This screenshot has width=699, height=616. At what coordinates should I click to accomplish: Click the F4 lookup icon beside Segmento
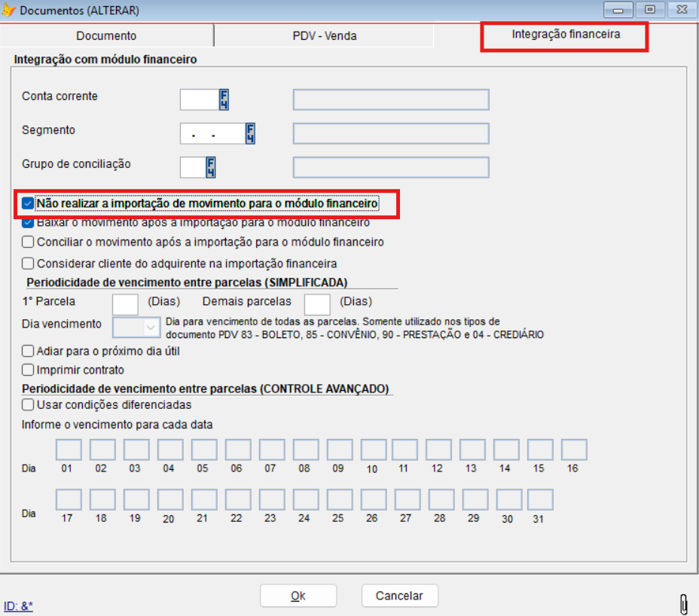250,133
